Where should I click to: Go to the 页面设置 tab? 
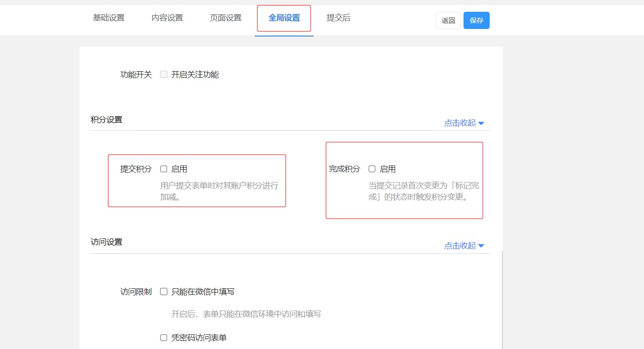pos(225,18)
